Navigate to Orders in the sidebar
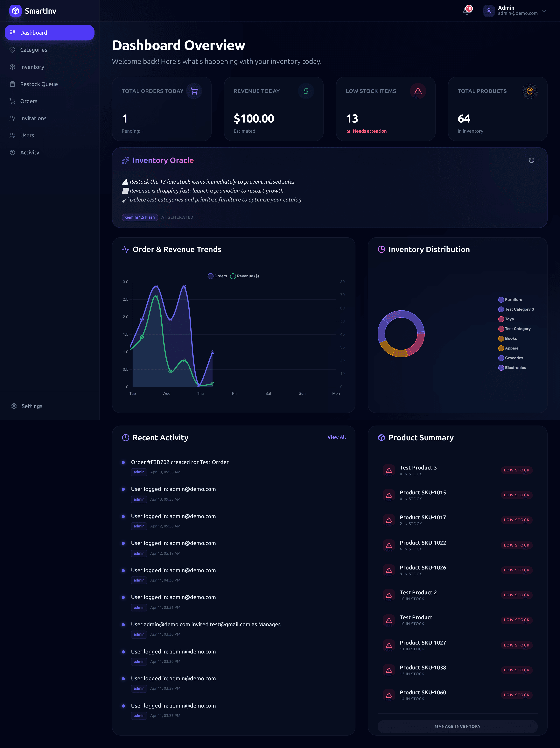Viewport: 560px width, 748px height. point(49,101)
